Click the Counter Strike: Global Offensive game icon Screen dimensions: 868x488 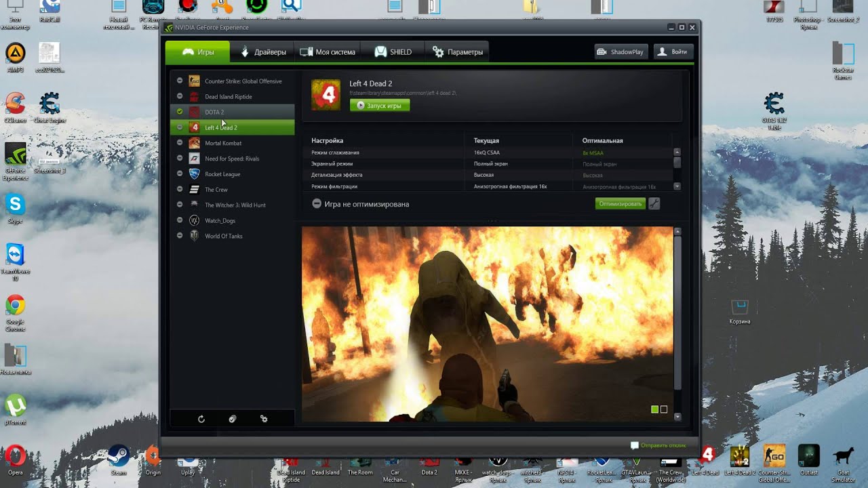coord(194,81)
